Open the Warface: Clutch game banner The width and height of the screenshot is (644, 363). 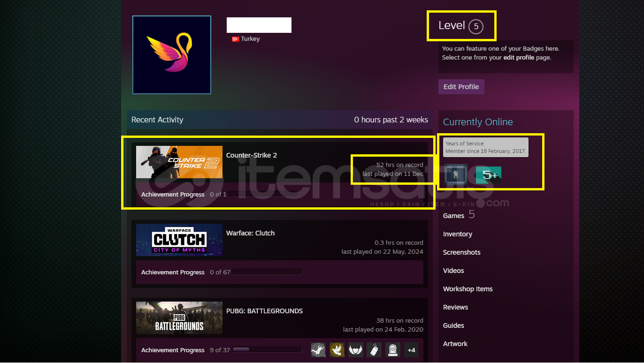(x=179, y=240)
